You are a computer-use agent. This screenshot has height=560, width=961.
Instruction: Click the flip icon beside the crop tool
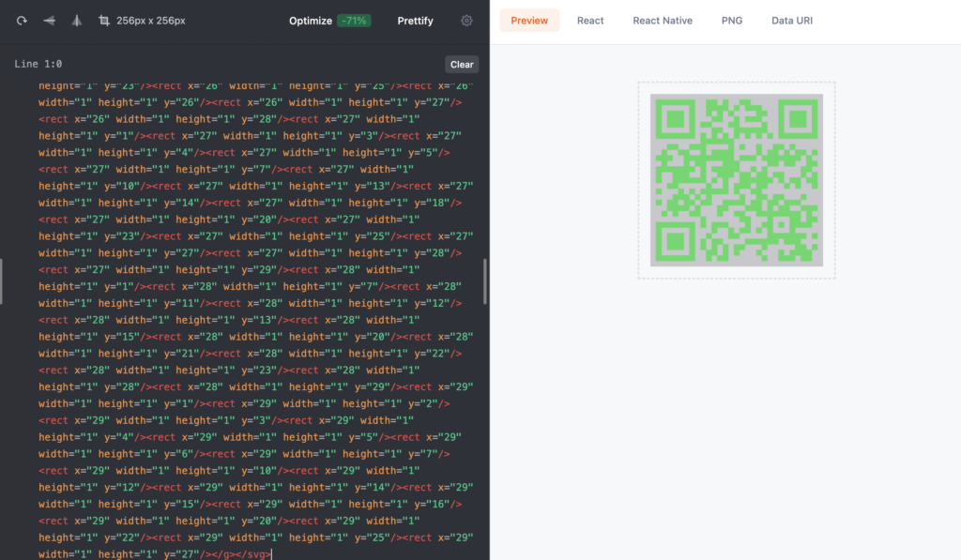pos(77,21)
